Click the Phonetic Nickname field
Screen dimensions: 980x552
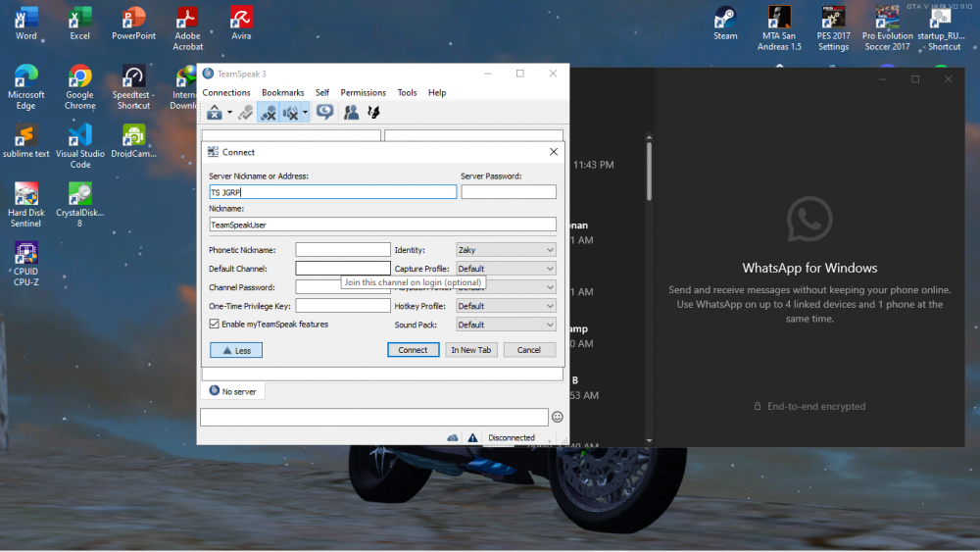coord(342,249)
